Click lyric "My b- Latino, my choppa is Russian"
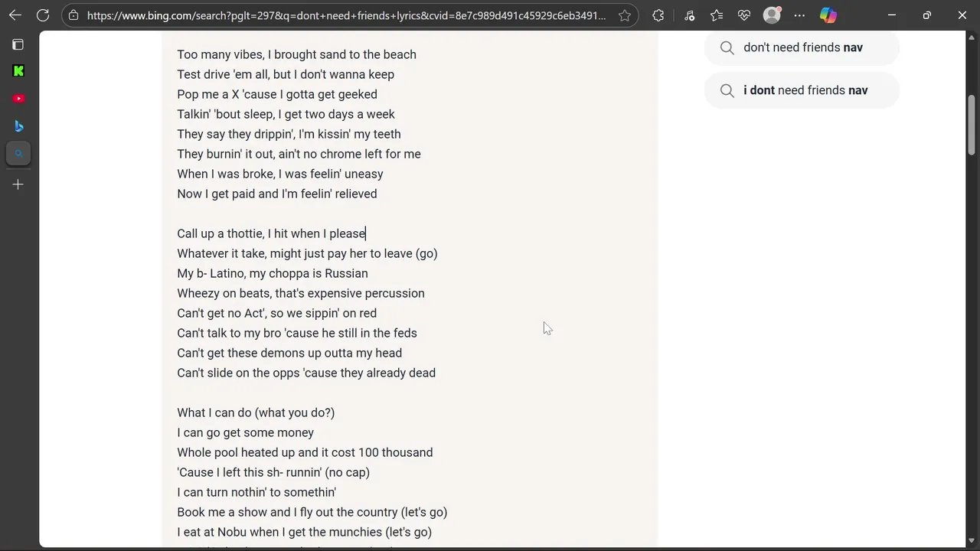 click(273, 273)
